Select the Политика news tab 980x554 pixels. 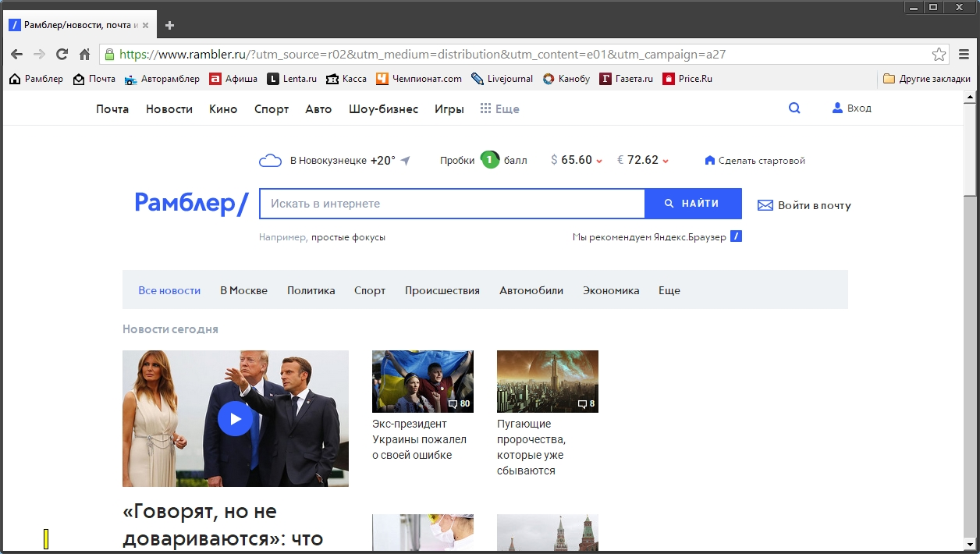311,290
